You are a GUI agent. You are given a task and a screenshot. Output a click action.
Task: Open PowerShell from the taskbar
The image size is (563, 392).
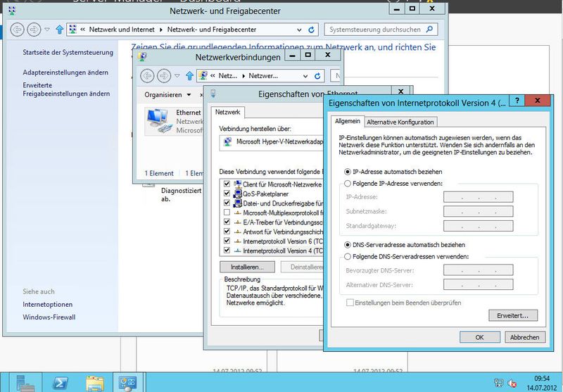[60, 382]
